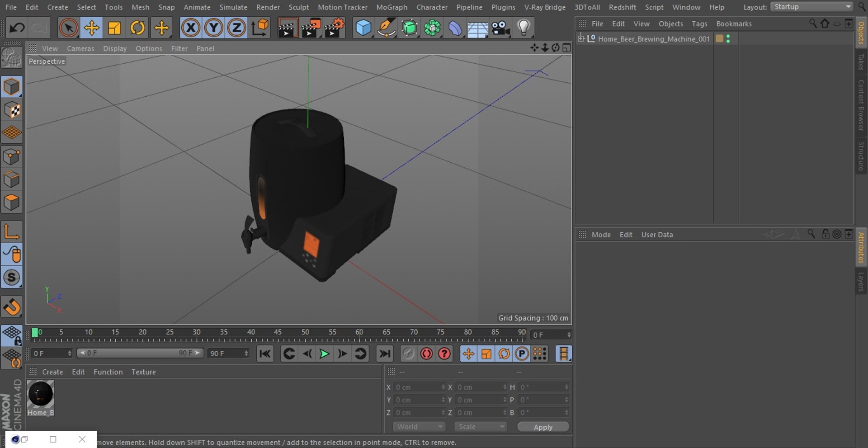Select the Move tool in top toolbar
Viewport: 868px width, 448px height.
click(x=91, y=28)
